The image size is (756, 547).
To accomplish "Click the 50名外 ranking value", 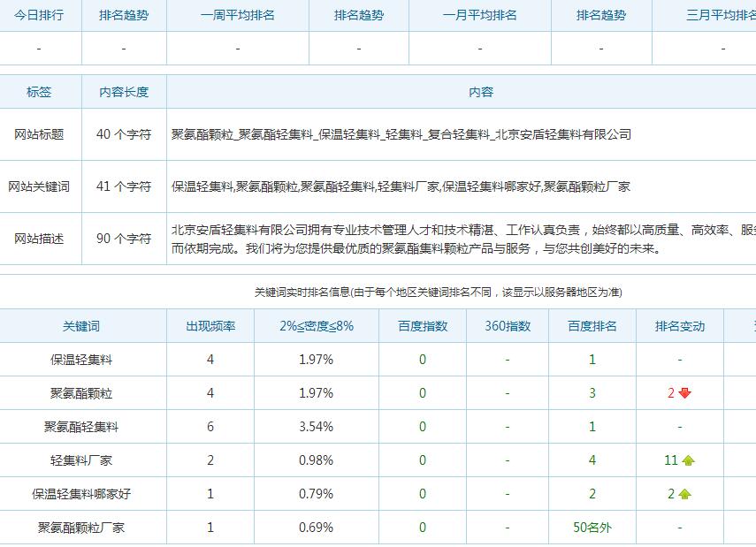I will pyautogui.click(x=592, y=528).
